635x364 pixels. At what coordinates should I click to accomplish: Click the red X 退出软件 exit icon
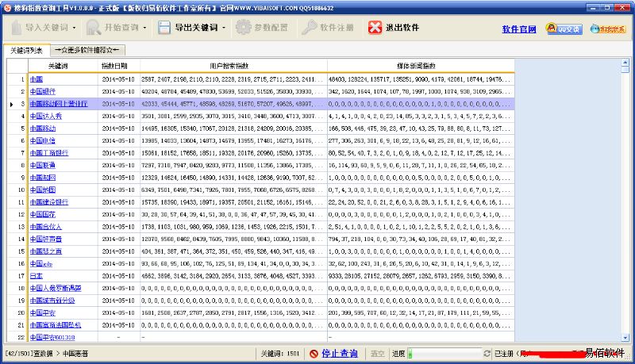pyautogui.click(x=375, y=28)
